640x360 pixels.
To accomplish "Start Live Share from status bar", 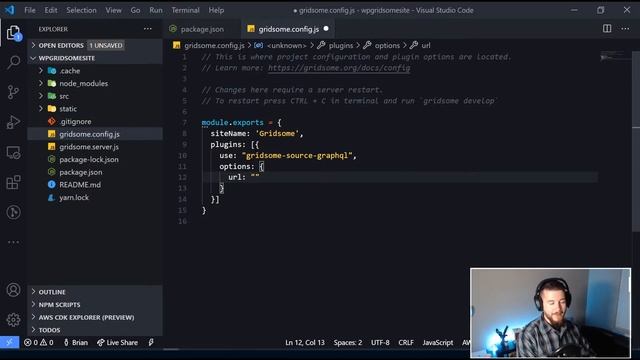I will tap(118, 342).
